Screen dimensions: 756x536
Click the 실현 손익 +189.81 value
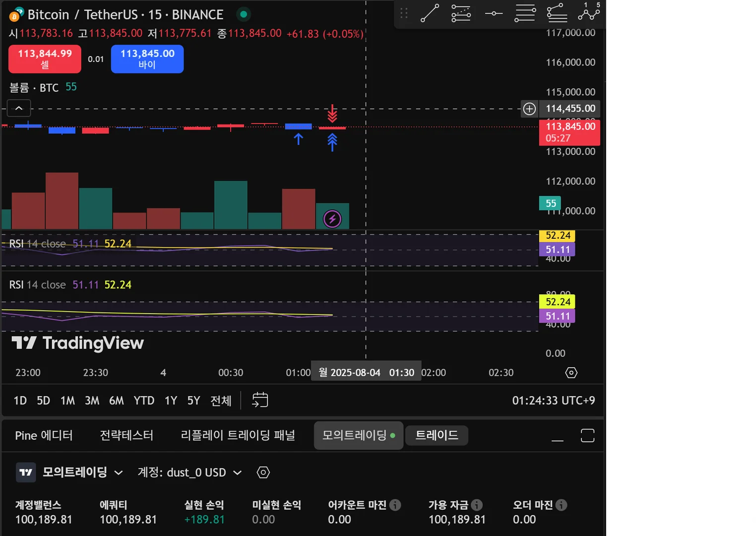[204, 520]
